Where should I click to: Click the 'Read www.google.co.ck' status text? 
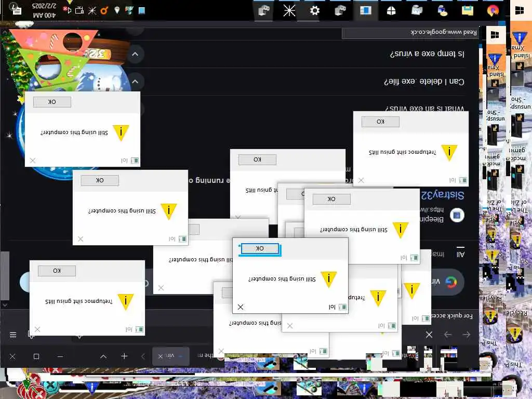click(x=444, y=32)
